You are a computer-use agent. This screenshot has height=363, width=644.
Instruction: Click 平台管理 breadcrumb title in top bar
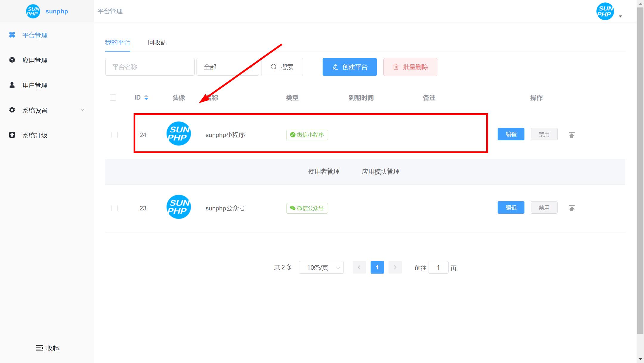(x=110, y=11)
